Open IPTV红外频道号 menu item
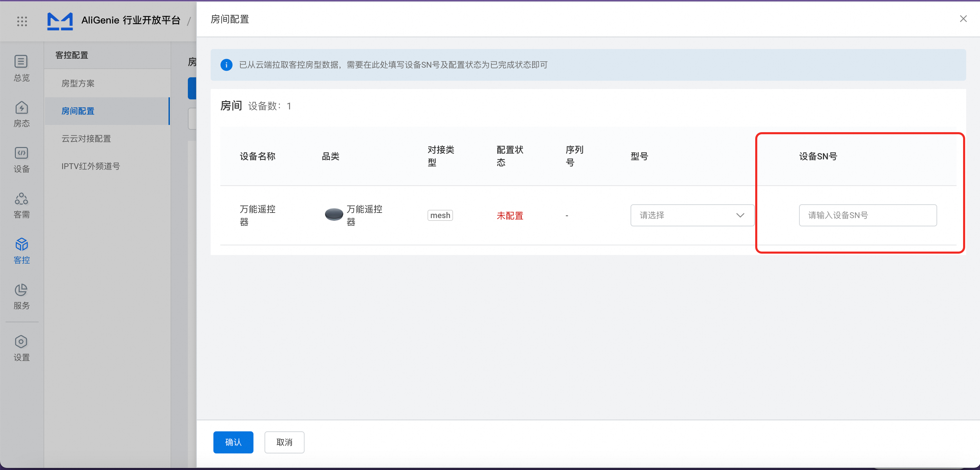Viewport: 980px width, 470px height. [x=90, y=166]
